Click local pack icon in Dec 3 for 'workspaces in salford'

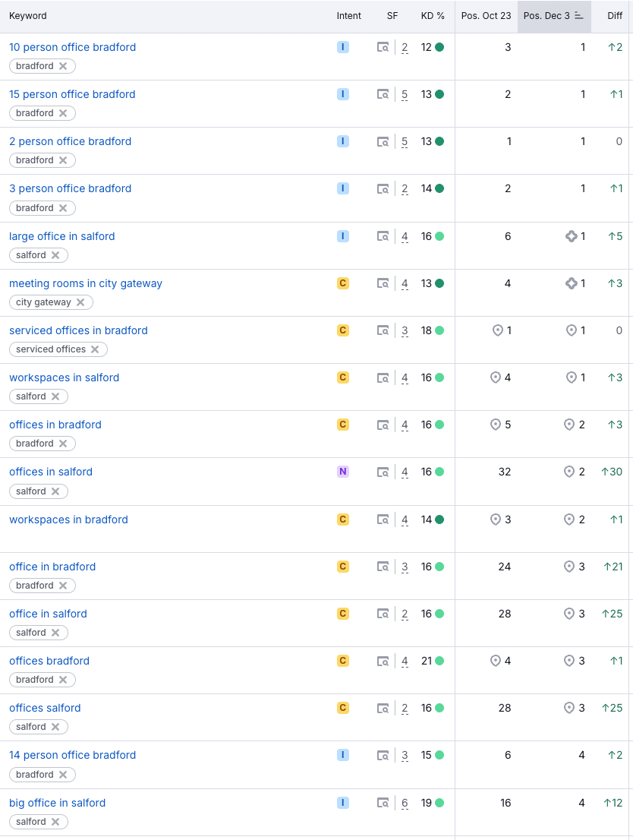[572, 377]
